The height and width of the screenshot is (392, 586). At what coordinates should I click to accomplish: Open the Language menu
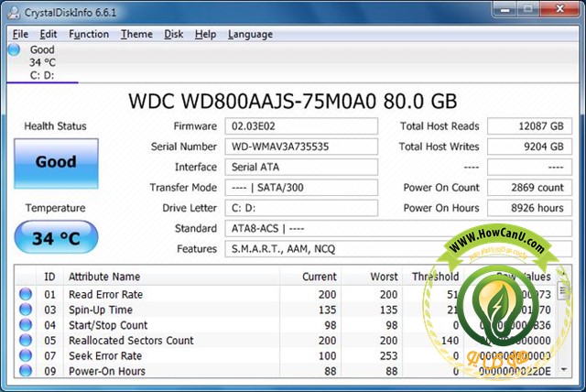tap(250, 35)
